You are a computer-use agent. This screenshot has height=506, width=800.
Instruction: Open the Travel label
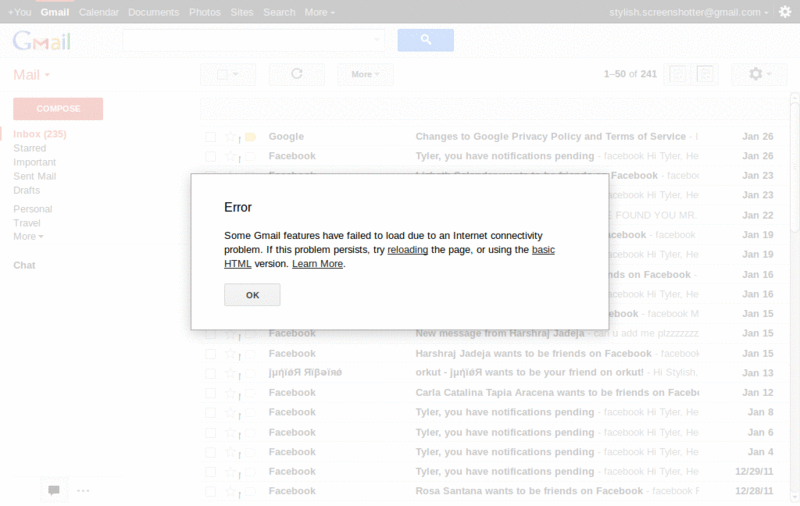pos(27,223)
